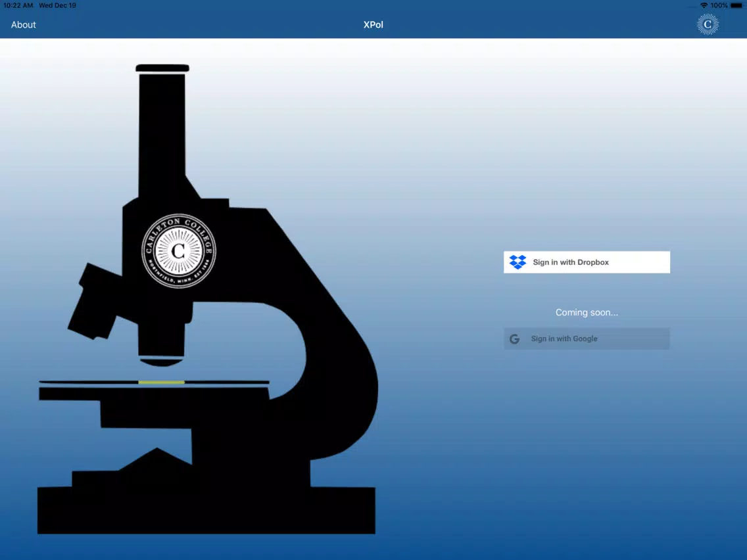This screenshot has height=560, width=747.
Task: Tap the microscope silhouette illustration
Action: click(207, 299)
